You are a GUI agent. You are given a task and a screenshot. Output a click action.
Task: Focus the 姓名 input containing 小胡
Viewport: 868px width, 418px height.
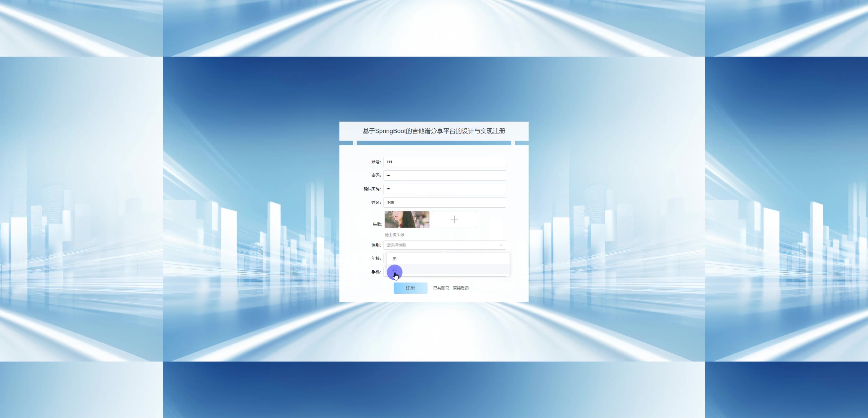[x=445, y=203]
